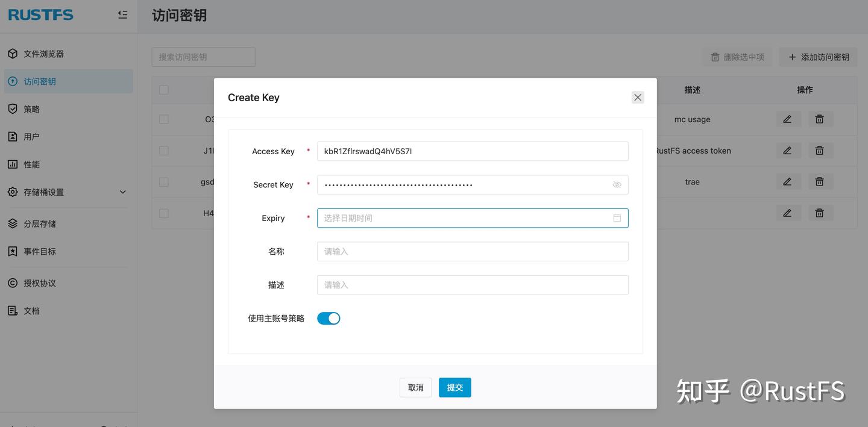Image resolution: width=868 pixels, height=427 pixels.
Task: Cancel the dialog with 取消
Action: tap(415, 387)
